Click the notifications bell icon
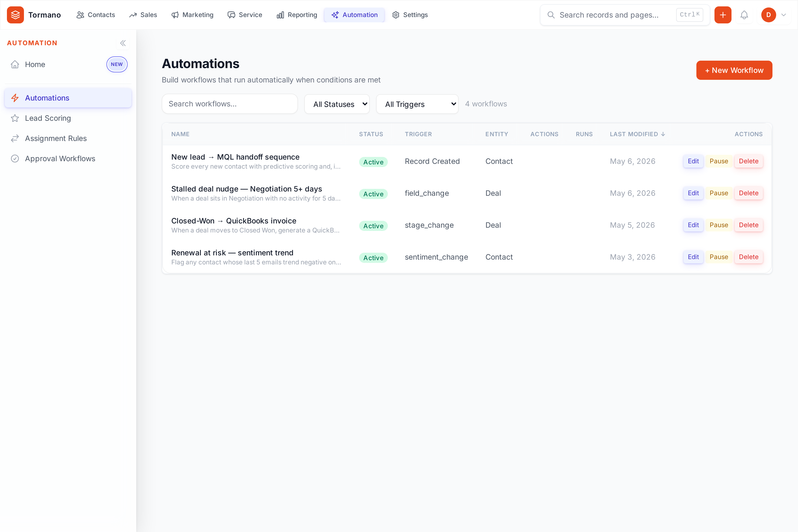The image size is (798, 532). [744, 15]
